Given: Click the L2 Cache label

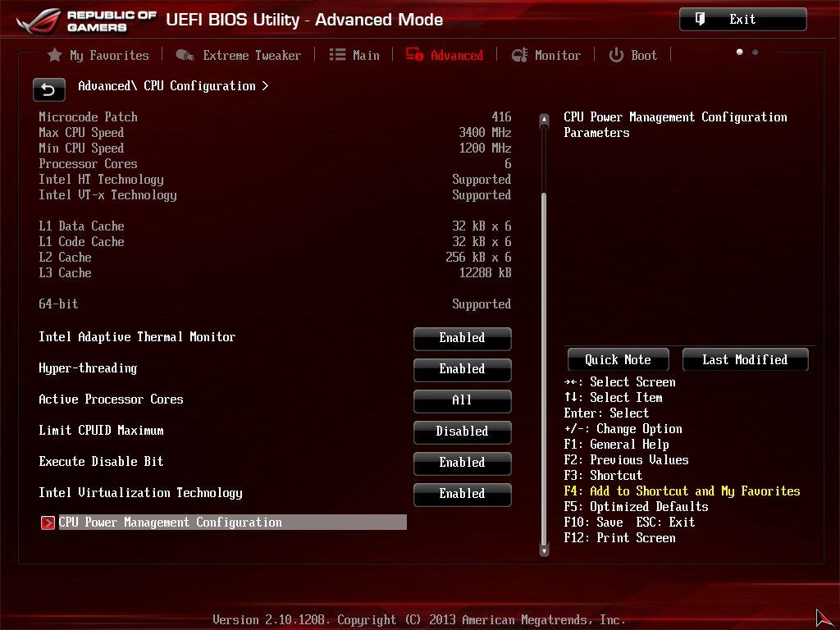Looking at the screenshot, I should tap(65, 257).
